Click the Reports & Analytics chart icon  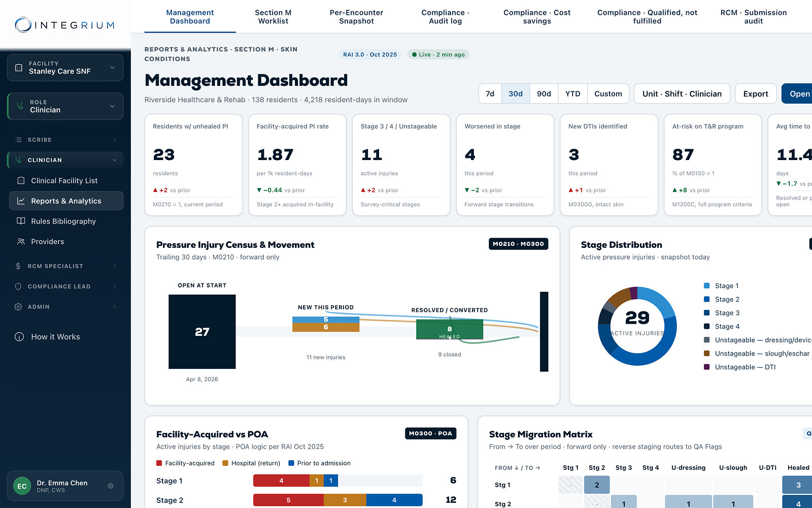pyautogui.click(x=21, y=201)
